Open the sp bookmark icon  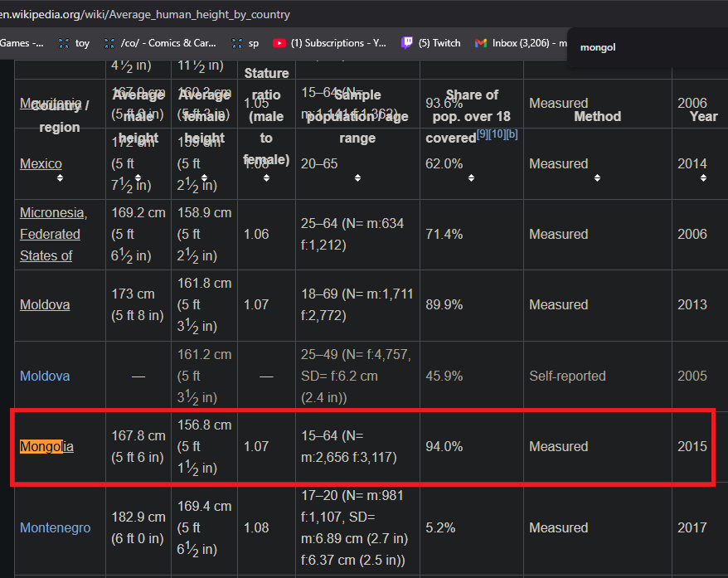coord(237,43)
